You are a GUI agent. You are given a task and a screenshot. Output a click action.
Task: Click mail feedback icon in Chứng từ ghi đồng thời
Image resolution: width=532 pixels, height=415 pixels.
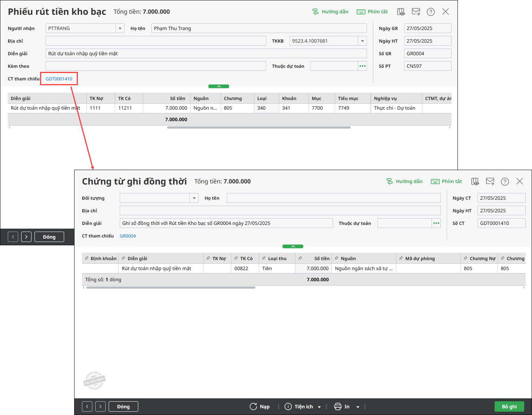(490, 182)
